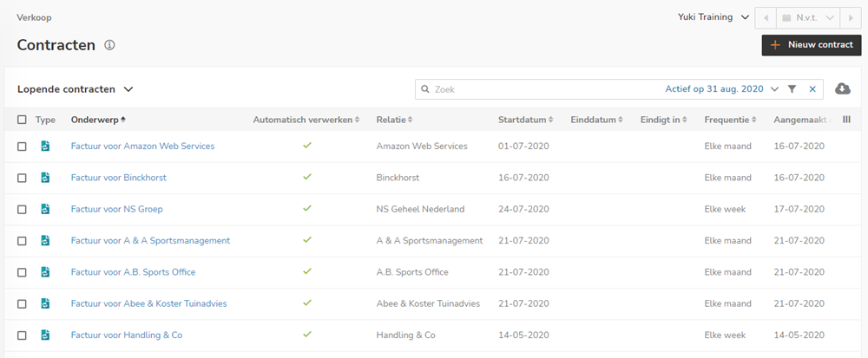The image size is (868, 358).
Task: Open the Yuki Training administration dropdown
Action: coord(713,17)
